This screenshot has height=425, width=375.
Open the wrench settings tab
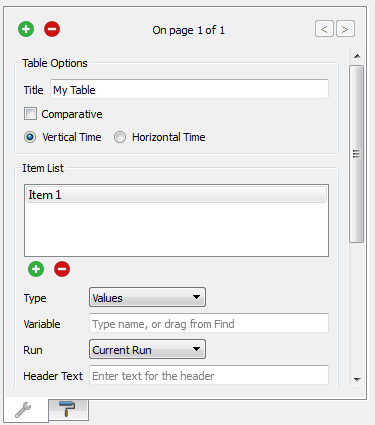click(26, 410)
